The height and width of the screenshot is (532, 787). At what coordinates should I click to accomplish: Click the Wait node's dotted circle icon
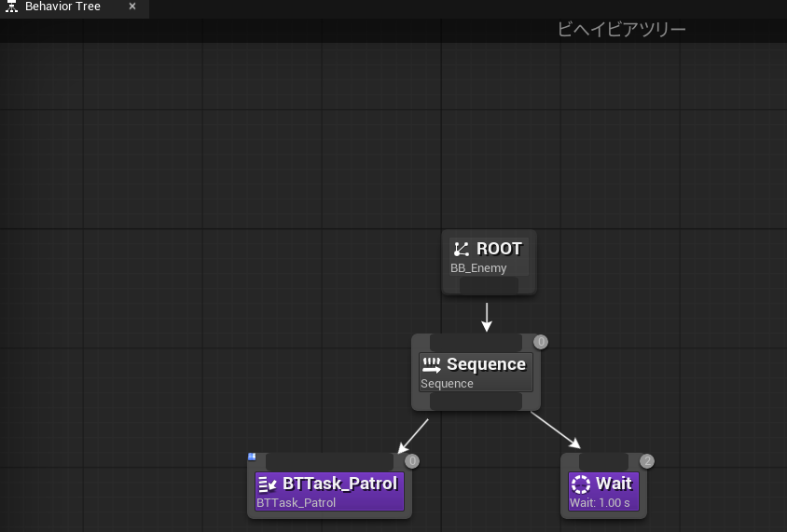581,484
